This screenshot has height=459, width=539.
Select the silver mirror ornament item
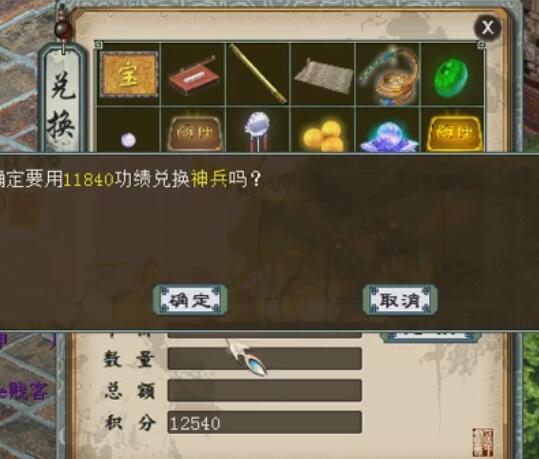pyautogui.click(x=258, y=131)
